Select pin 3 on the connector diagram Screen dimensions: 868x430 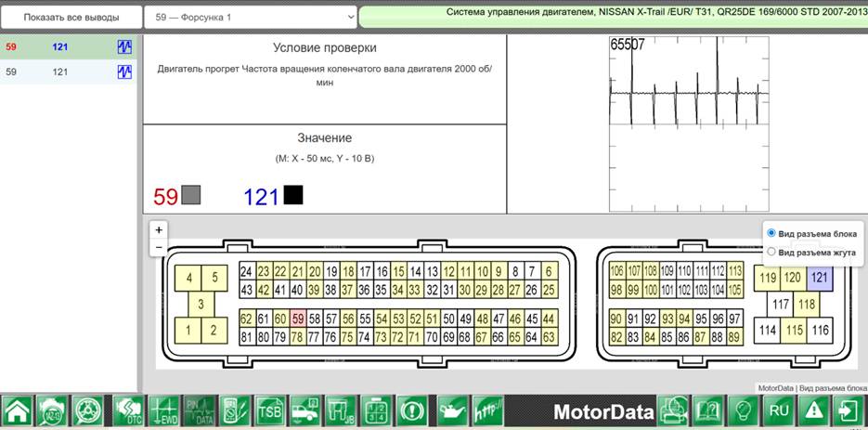201,305
